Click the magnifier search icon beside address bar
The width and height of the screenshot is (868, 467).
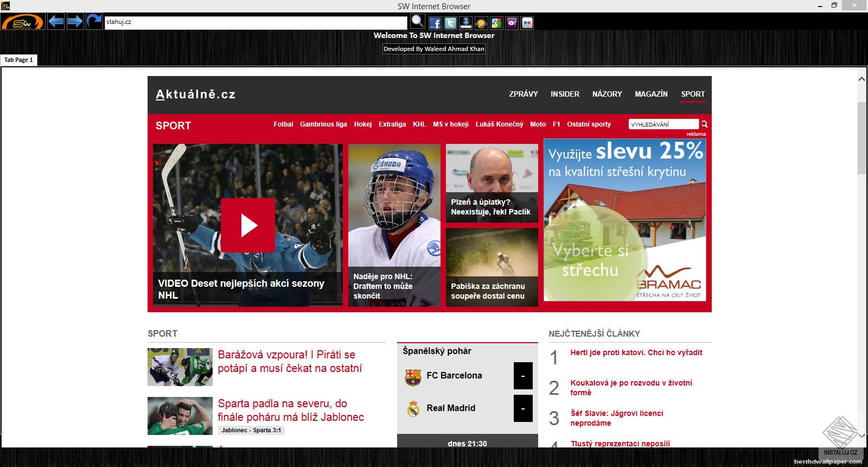(x=417, y=22)
